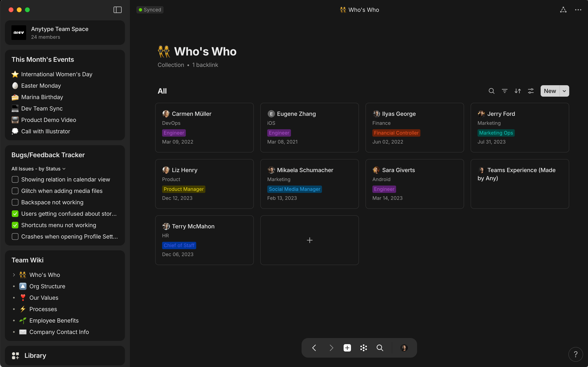Check the Backspace not working issue

[15, 202]
